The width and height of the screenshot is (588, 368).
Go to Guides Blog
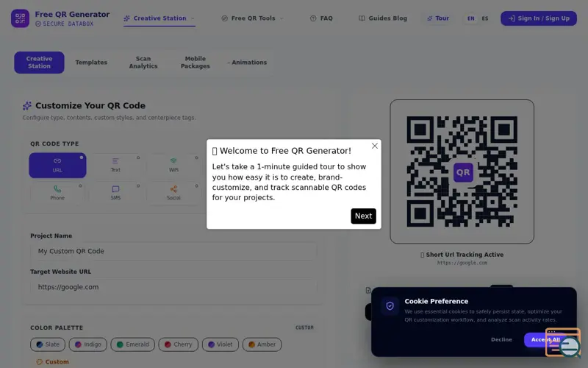(383, 18)
